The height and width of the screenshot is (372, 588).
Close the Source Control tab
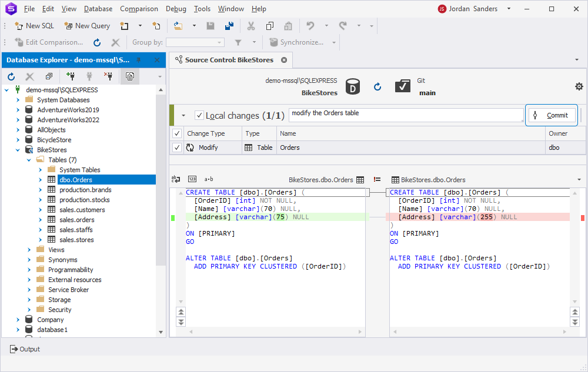[284, 60]
